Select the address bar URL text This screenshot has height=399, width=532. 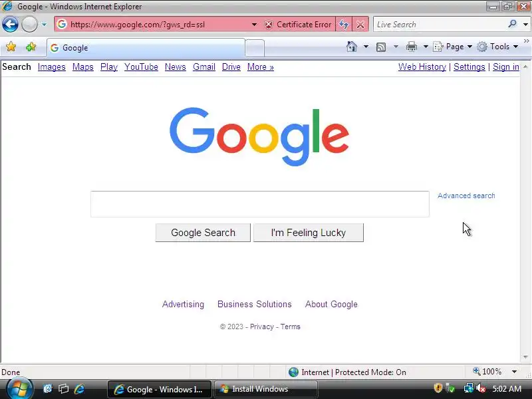click(x=138, y=25)
